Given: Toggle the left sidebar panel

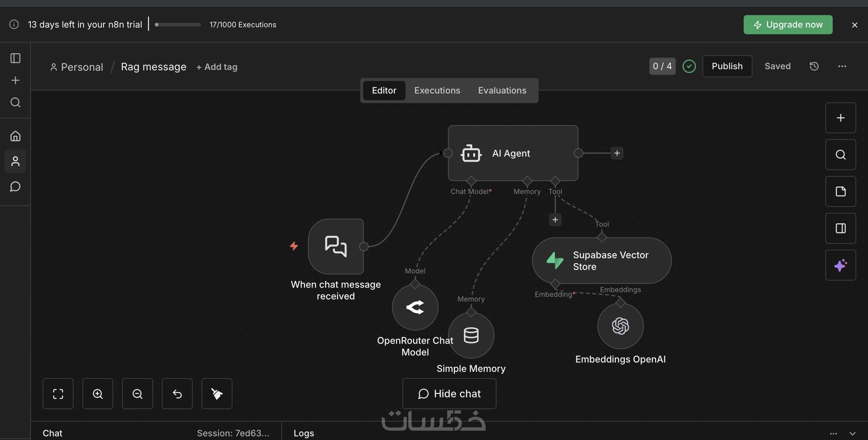Looking at the screenshot, I should 15,58.
